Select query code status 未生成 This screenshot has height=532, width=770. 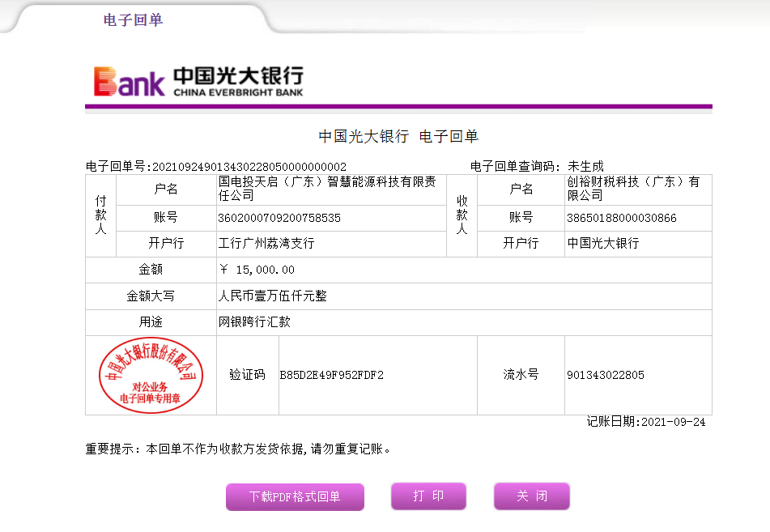[585, 167]
